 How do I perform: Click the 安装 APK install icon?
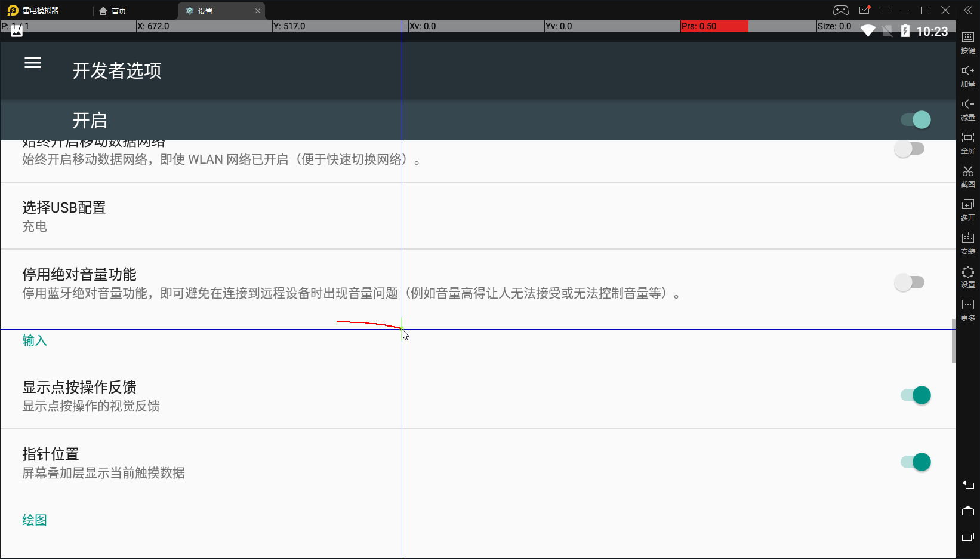coord(967,242)
